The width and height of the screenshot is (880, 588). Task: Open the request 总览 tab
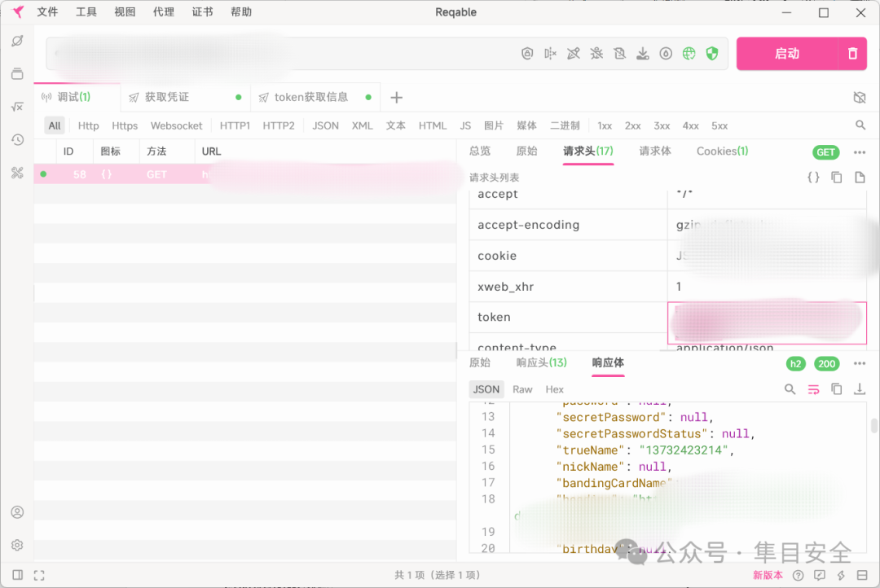480,151
